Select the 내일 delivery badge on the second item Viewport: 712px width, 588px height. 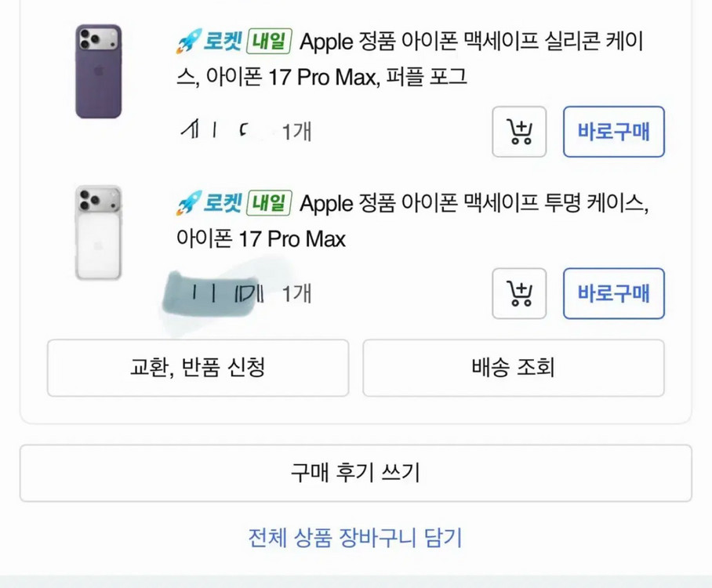(x=269, y=202)
